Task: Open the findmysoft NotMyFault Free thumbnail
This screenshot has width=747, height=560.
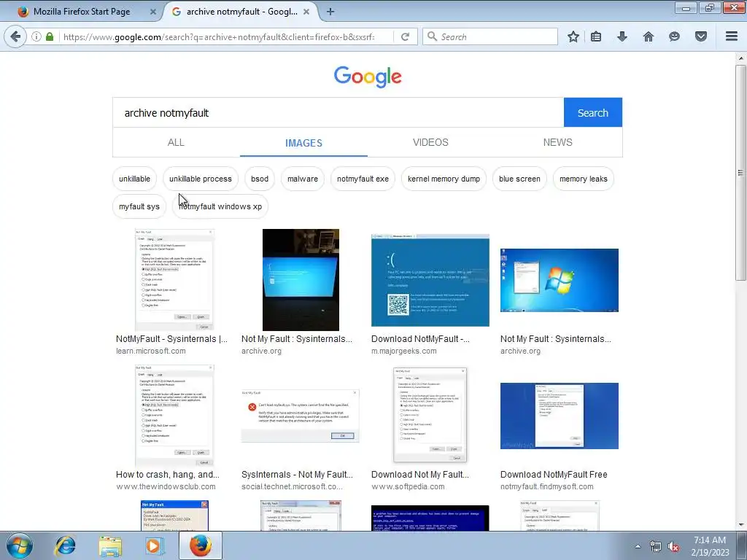Action: click(x=560, y=416)
